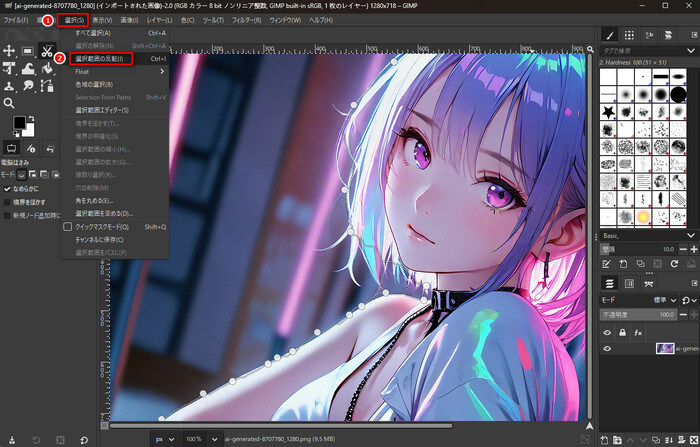Select the Rectangle Select tool
The height and width of the screenshot is (447, 700).
(28, 51)
